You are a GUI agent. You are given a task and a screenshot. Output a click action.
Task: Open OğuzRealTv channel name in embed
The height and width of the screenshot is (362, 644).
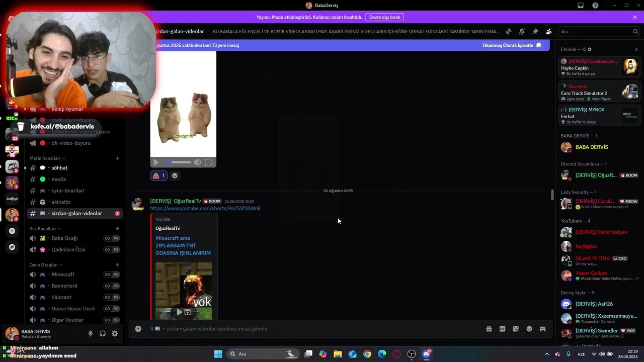pyautogui.click(x=168, y=228)
